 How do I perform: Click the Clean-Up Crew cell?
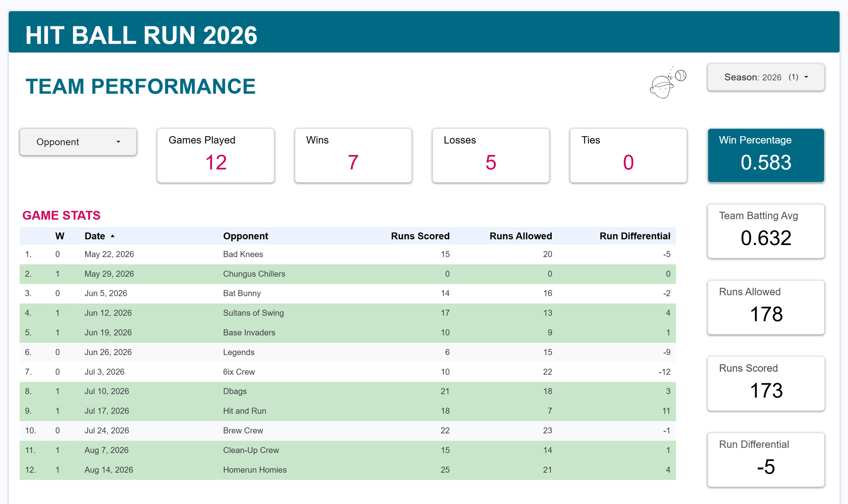coord(251,450)
